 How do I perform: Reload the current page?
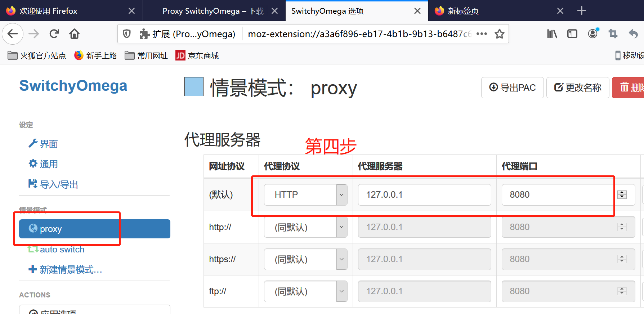[x=54, y=34]
